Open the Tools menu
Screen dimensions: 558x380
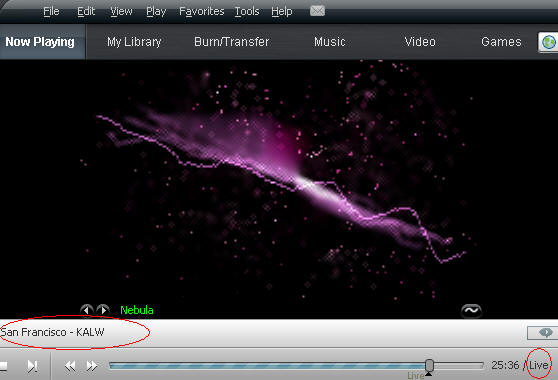coord(247,12)
